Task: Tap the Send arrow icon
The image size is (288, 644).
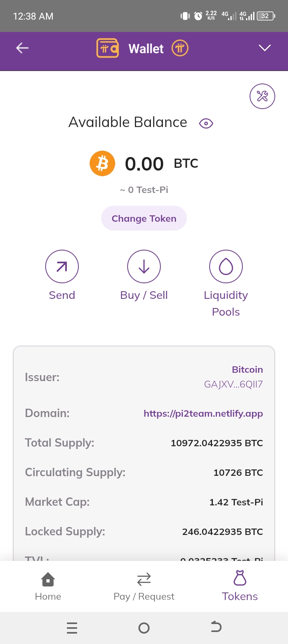Action: (62, 266)
